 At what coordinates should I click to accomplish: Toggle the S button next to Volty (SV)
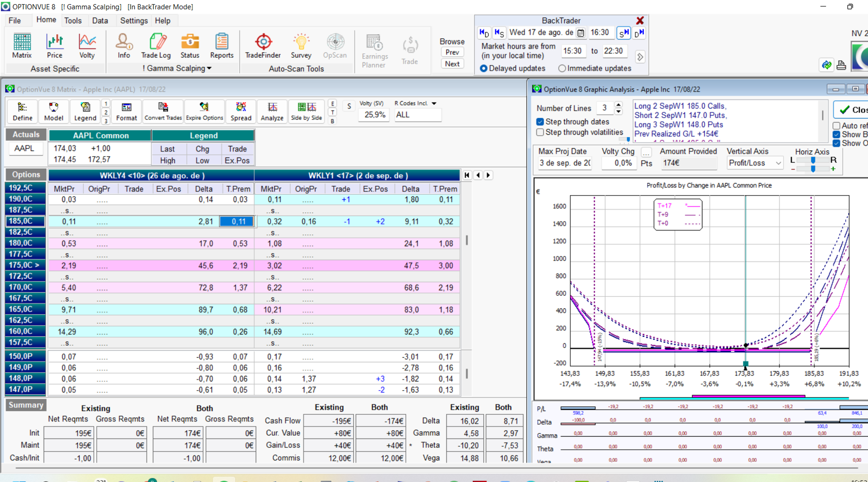pyautogui.click(x=349, y=107)
